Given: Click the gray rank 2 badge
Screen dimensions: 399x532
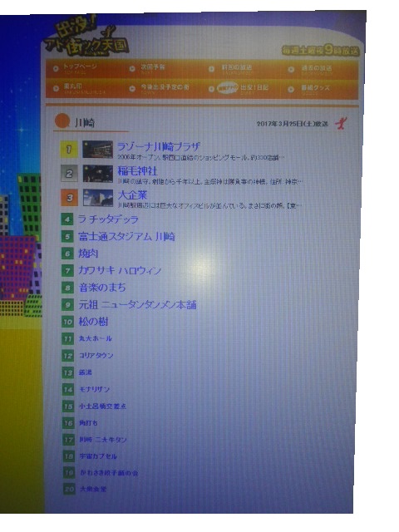Looking at the screenshot, I should pyautogui.click(x=69, y=174).
